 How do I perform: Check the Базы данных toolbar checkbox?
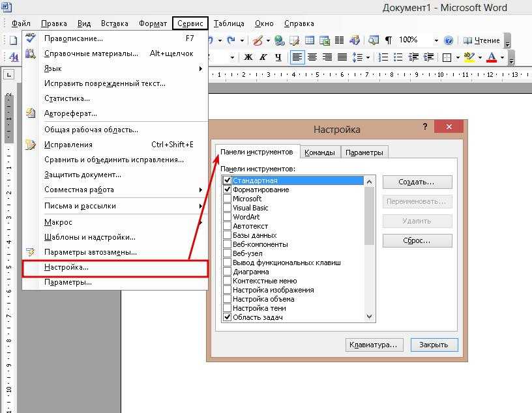(227, 235)
